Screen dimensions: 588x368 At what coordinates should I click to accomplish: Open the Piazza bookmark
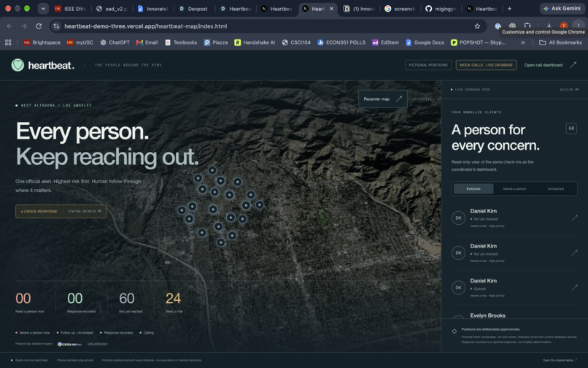point(216,42)
